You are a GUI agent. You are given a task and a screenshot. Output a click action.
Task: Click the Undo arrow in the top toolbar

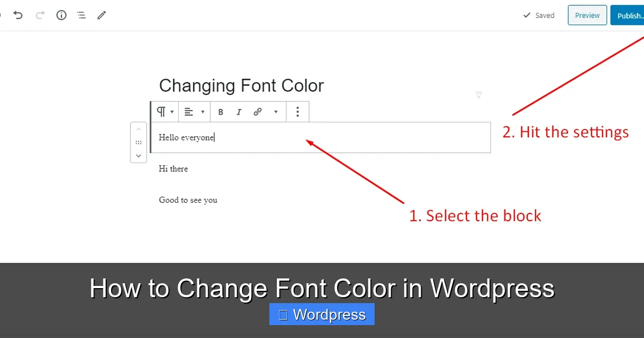[x=18, y=15]
